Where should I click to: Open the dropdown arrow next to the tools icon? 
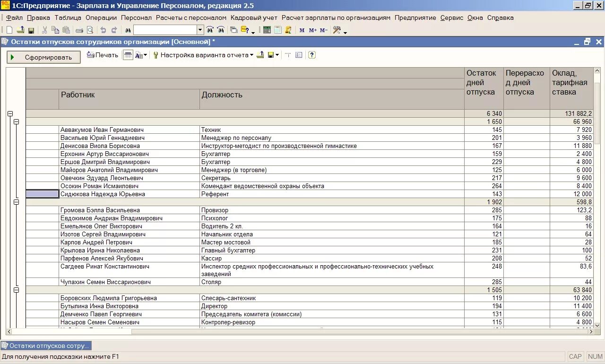coord(345,32)
